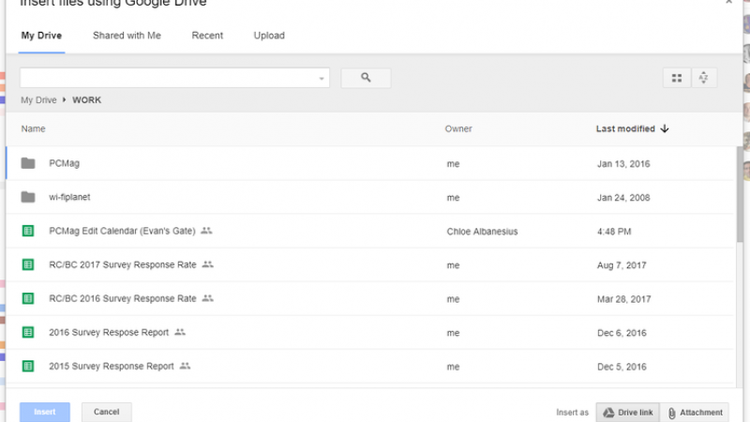The width and height of the screenshot is (750, 422).
Task: Open the My Drive tab
Action: point(42,35)
